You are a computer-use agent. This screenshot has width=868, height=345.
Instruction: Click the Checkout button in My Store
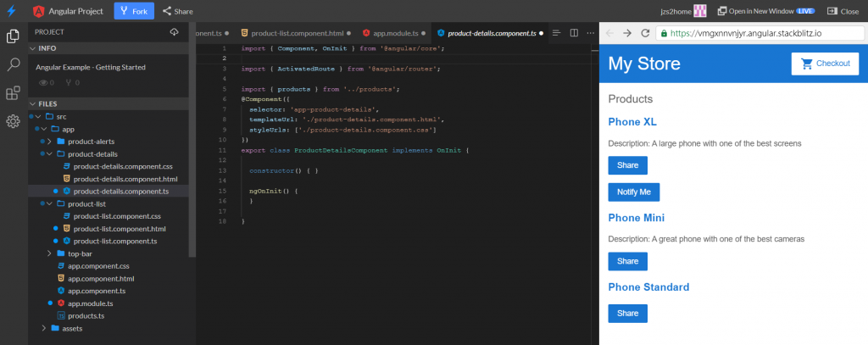pyautogui.click(x=825, y=64)
